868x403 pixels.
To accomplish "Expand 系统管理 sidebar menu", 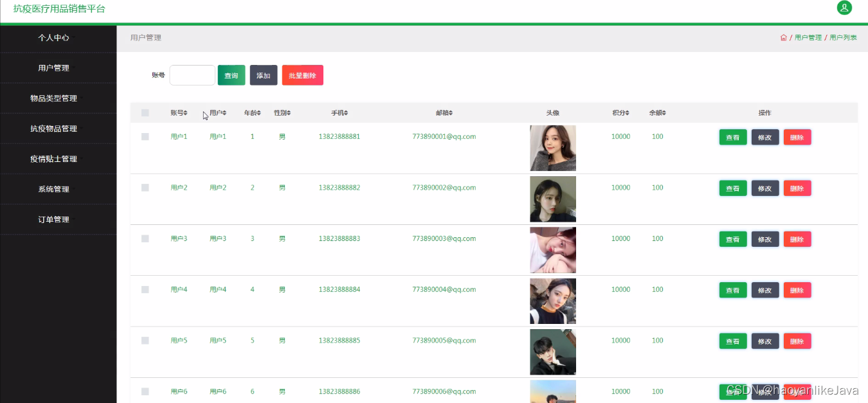I will pos(58,189).
